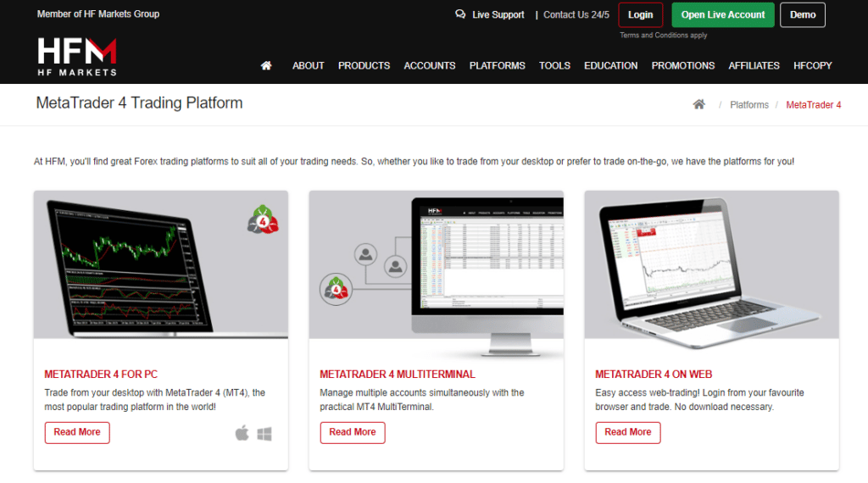The height and width of the screenshot is (483, 868).
Task: Click the Live Support chat bubble icon
Action: click(460, 14)
